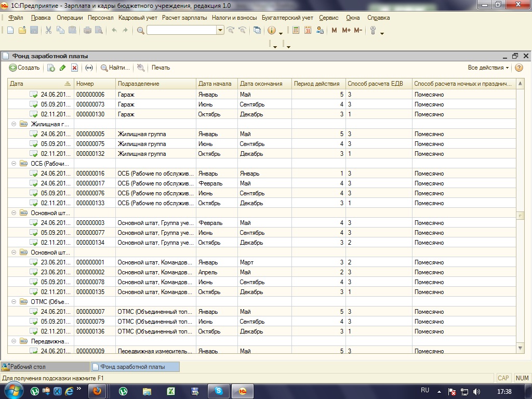Click the edit pencil icon
532x399 pixels.
[63, 68]
